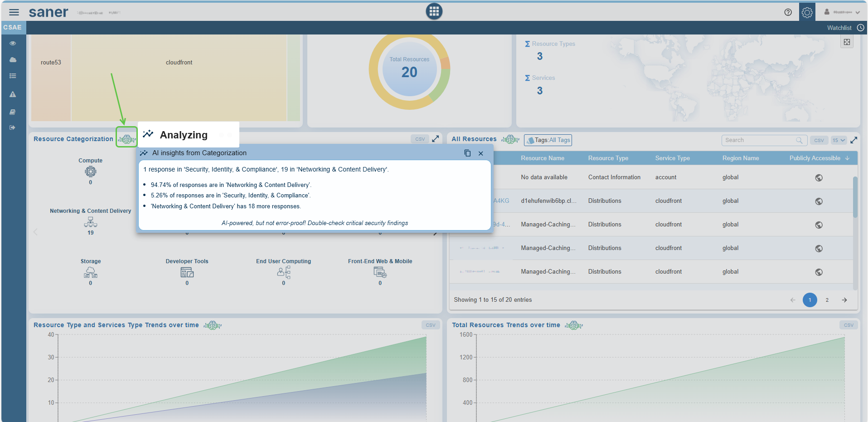Click the account service type cell
This screenshot has height=422, width=868.
[x=666, y=177]
